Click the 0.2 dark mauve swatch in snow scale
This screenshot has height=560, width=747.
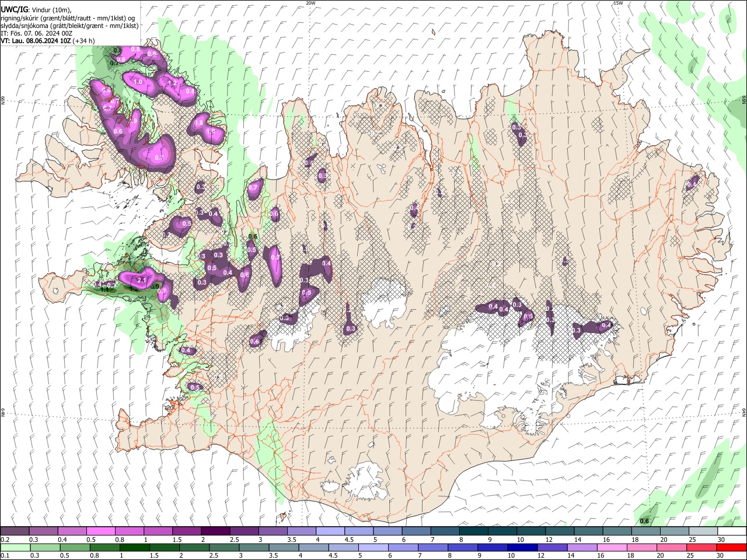15,531
